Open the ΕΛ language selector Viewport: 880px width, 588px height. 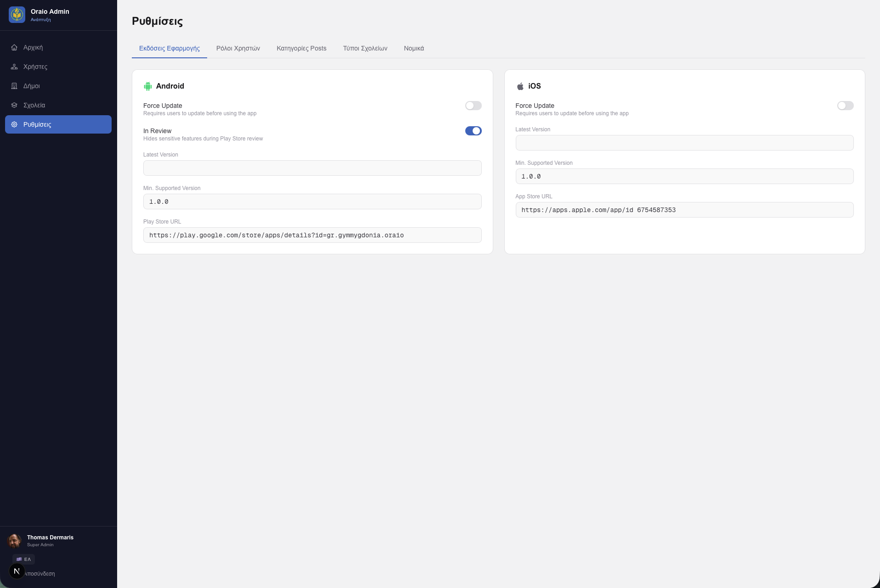(x=24, y=559)
